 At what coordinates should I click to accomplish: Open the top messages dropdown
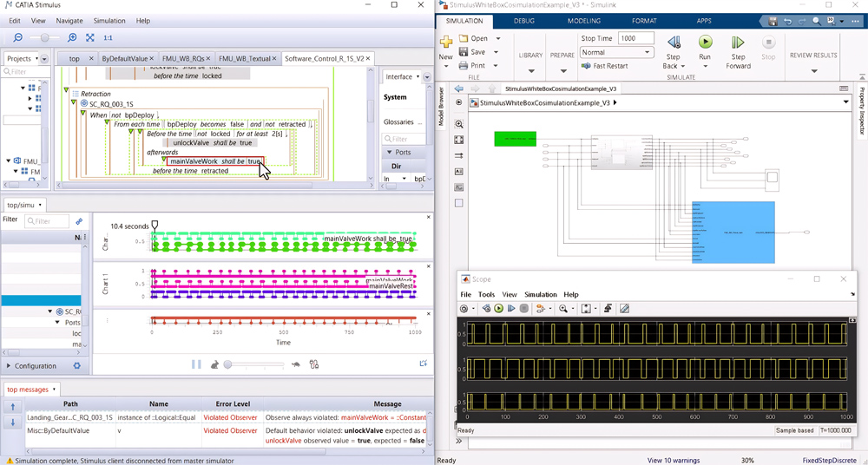click(x=54, y=390)
